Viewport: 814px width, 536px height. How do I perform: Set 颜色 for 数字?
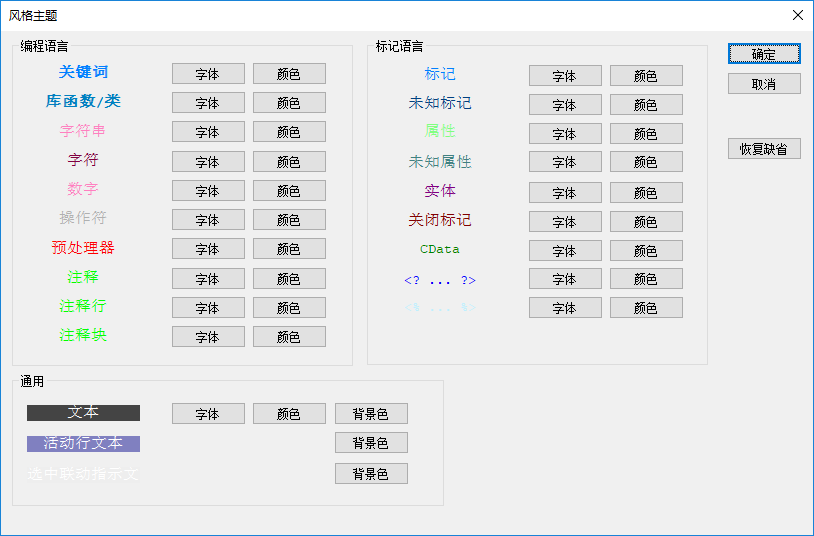(x=289, y=191)
